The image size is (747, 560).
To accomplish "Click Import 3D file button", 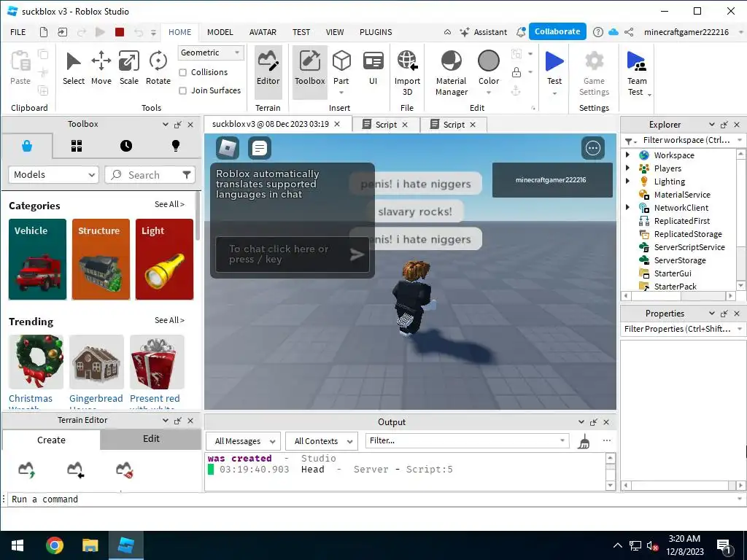I will 407,73.
